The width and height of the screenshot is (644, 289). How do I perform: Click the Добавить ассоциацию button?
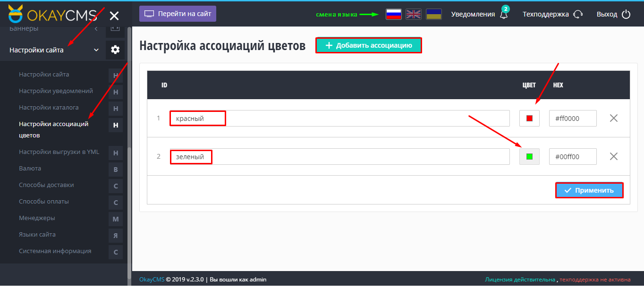[x=368, y=45]
